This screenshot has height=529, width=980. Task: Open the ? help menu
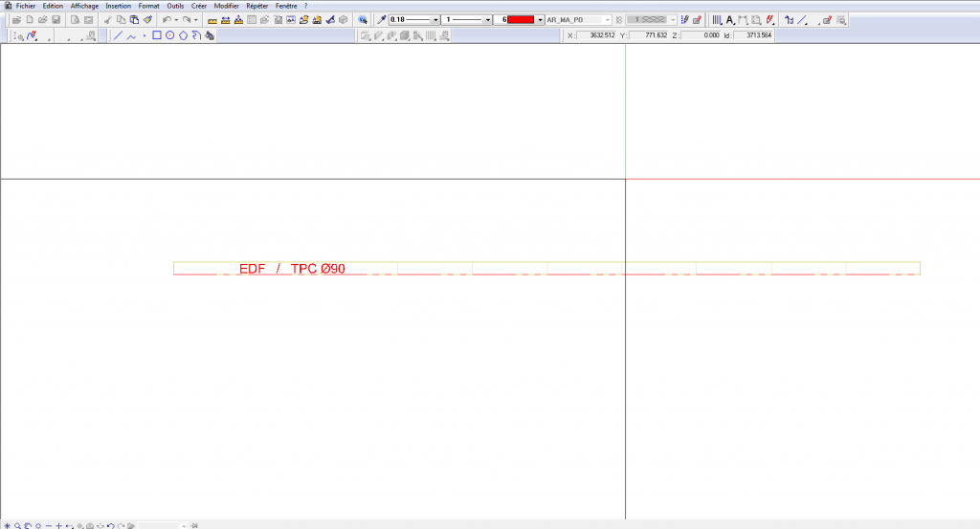click(x=305, y=6)
